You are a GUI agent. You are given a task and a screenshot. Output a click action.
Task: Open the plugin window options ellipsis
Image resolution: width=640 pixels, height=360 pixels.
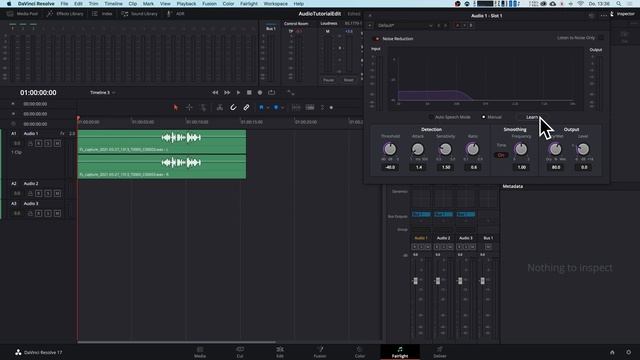click(x=604, y=16)
